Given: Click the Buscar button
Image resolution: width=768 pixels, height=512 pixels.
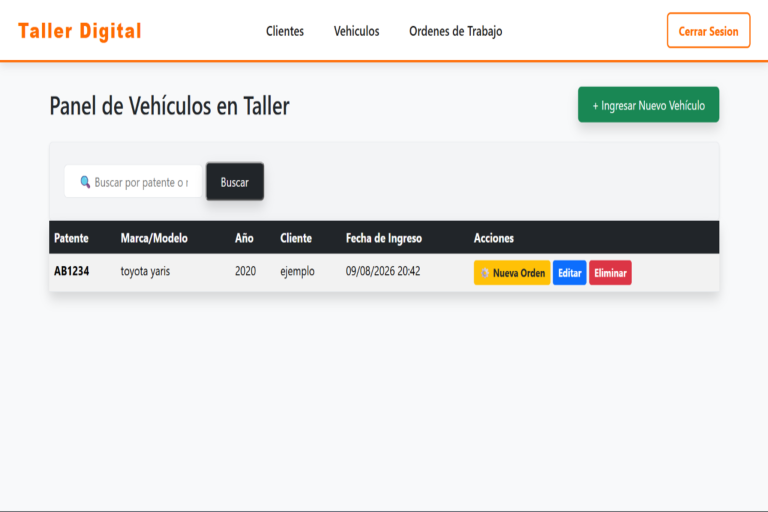Looking at the screenshot, I should (235, 182).
